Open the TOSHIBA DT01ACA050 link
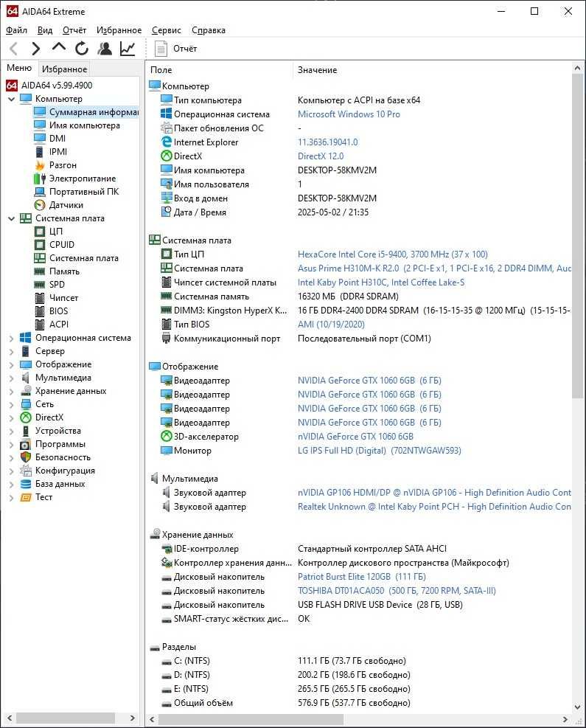 click(397, 591)
